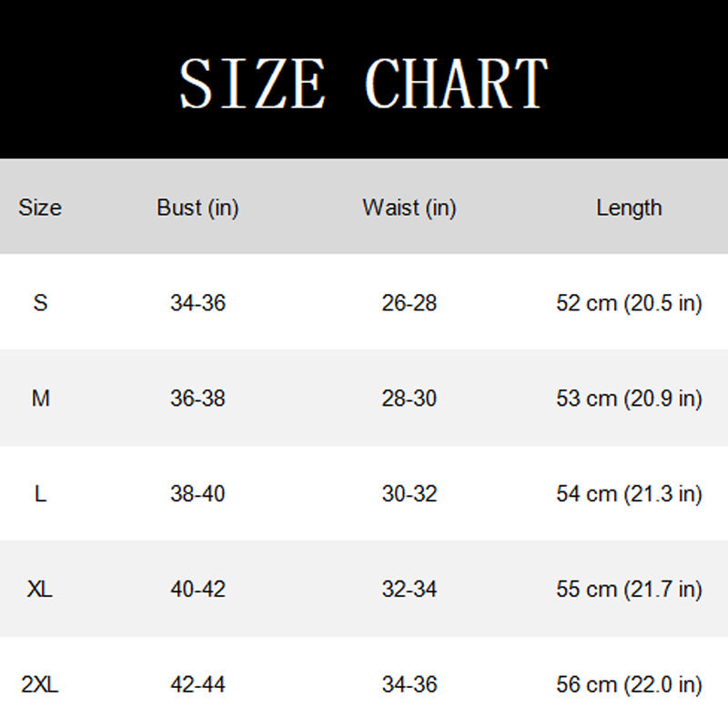Select the 32-34 waist value

[x=409, y=589]
